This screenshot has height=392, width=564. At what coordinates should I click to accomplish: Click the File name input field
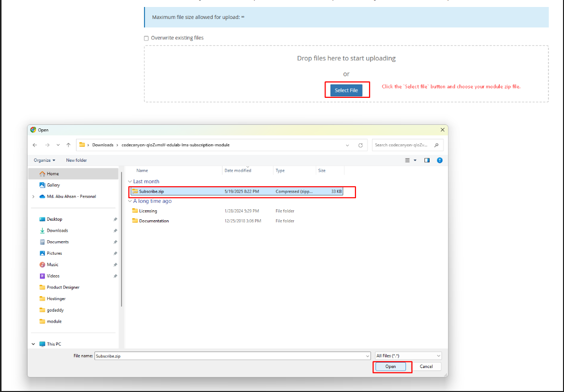231,356
